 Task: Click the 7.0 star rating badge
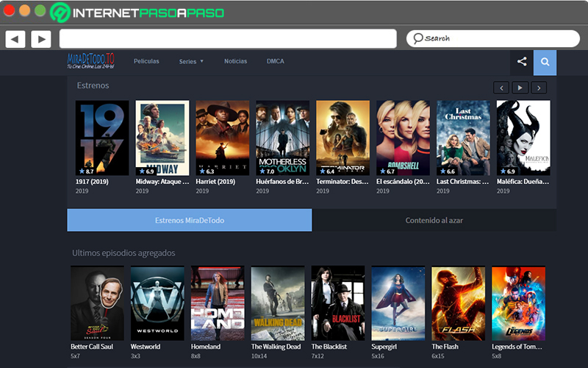[267, 171]
